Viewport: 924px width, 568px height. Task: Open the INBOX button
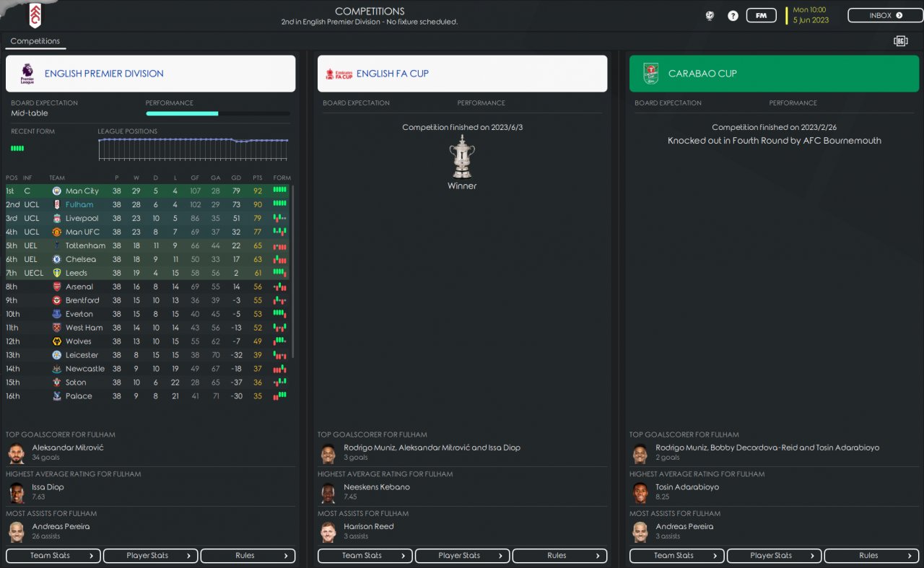click(886, 15)
